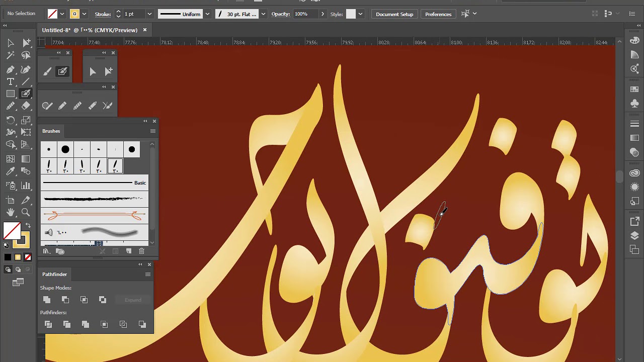644x362 pixels.
Task: Click the Document Setup button
Action: point(394,14)
